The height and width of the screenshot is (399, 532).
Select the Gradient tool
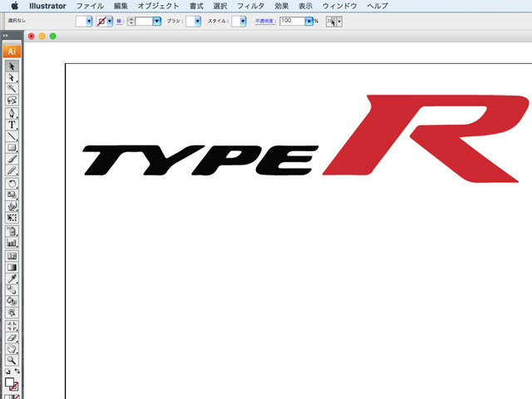pos(12,267)
